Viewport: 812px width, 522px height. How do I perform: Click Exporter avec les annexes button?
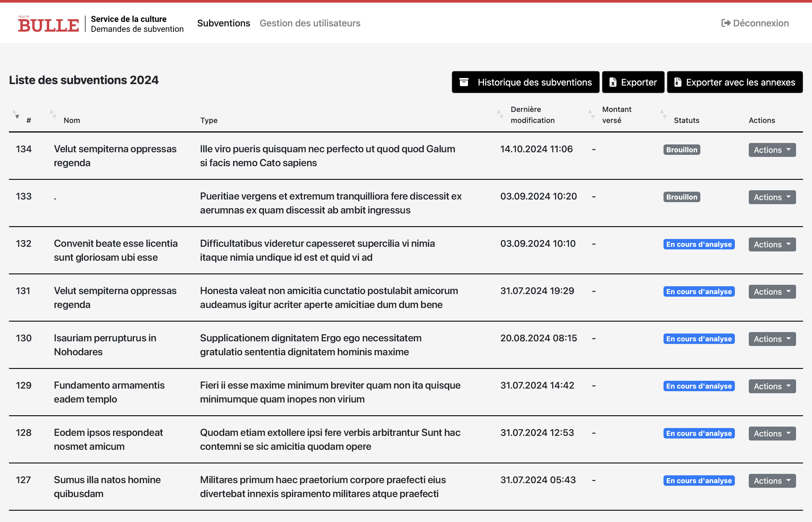click(x=734, y=82)
